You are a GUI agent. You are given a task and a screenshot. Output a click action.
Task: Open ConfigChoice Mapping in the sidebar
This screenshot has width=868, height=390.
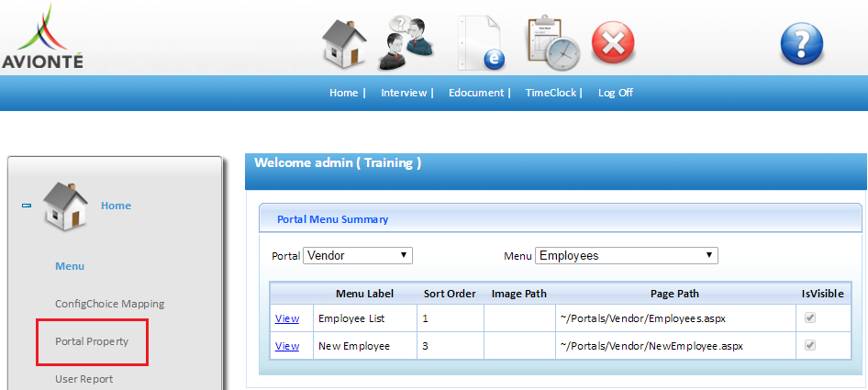click(109, 303)
